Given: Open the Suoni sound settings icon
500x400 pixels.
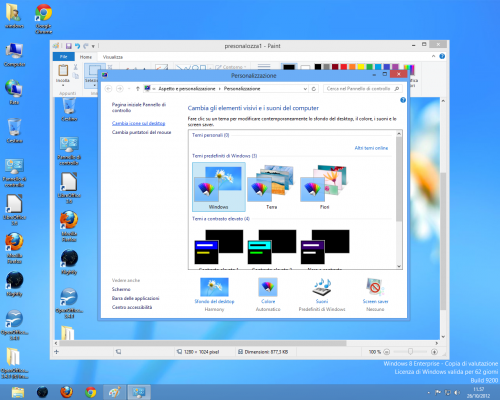Looking at the screenshot, I should [322, 287].
